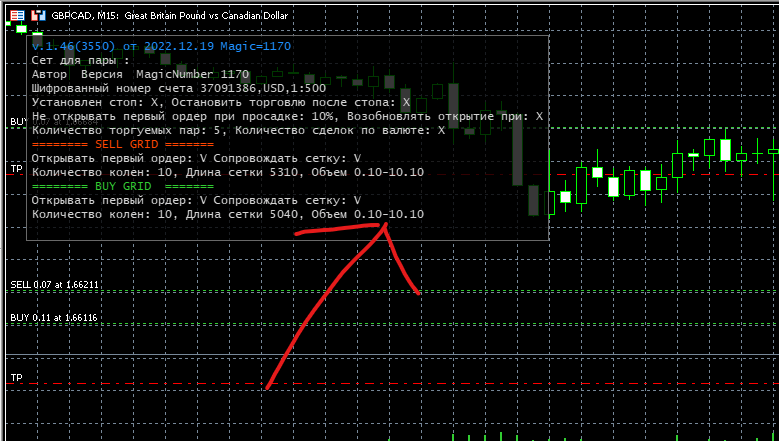Click the 'Установлен стоп: X' line
The image size is (779, 441).
tap(221, 102)
